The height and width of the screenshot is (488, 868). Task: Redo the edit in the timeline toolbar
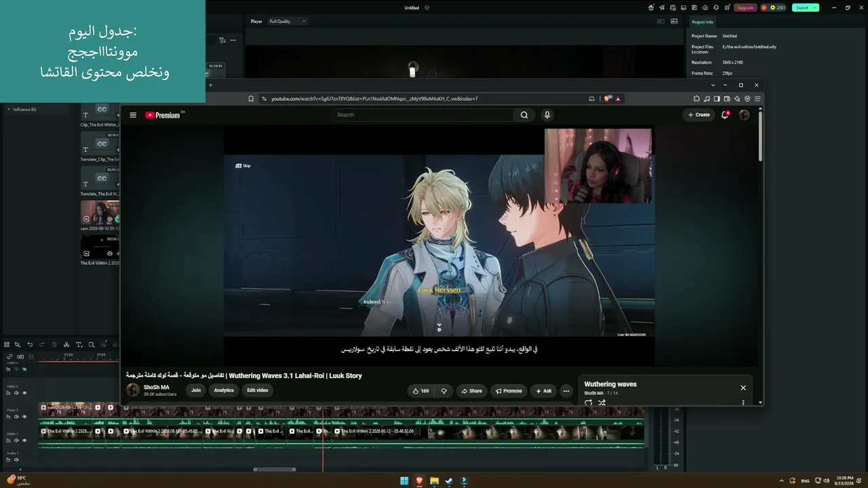click(42, 344)
